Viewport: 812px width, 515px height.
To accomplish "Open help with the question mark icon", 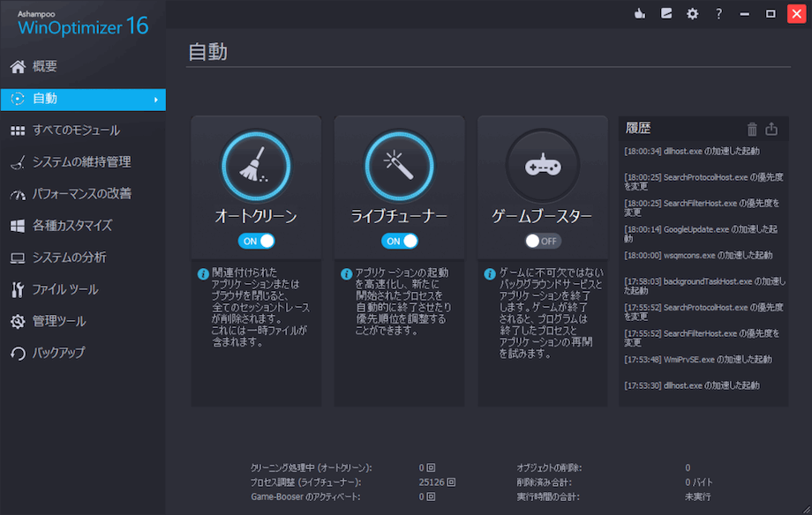I will [x=718, y=14].
